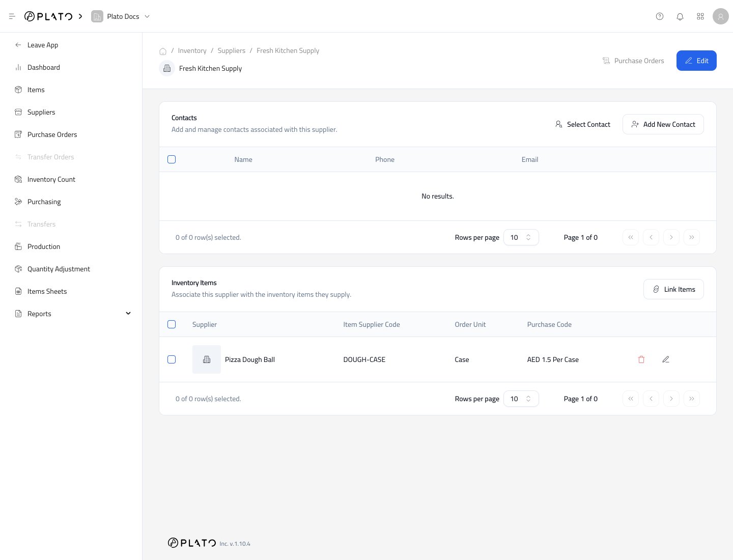Click Case order unit cell
Screen dimensions: 733x560
(462, 359)
